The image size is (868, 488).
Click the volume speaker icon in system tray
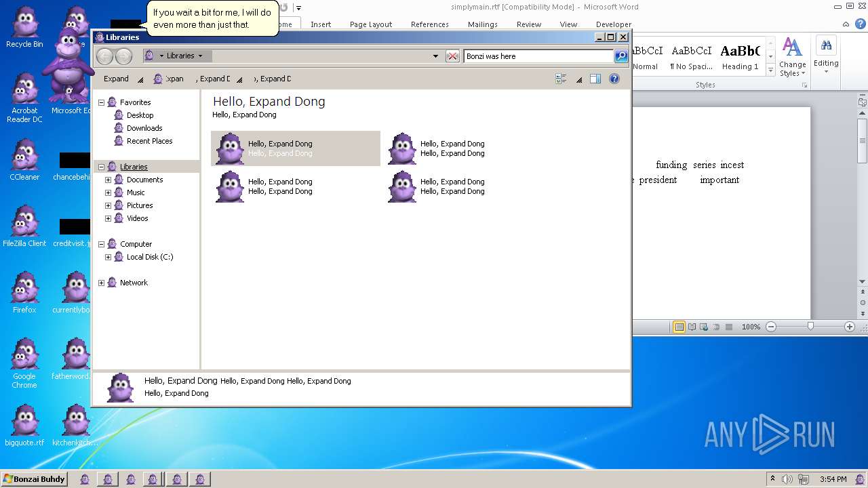[787, 479]
